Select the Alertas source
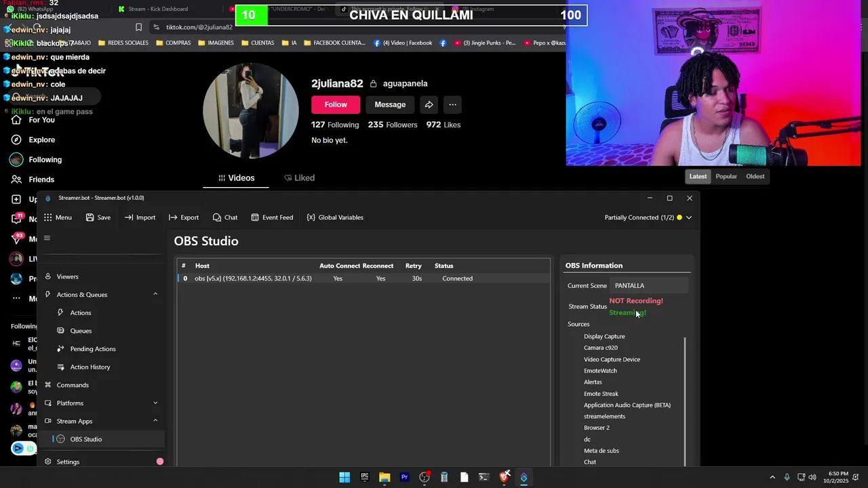868x488 pixels. tap(593, 382)
